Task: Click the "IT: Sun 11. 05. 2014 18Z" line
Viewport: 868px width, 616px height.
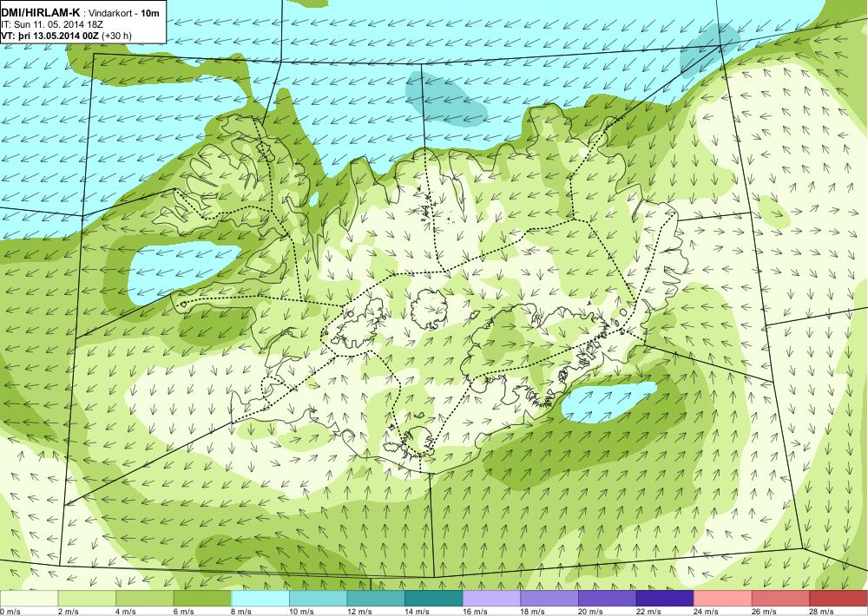Action: 52,24
